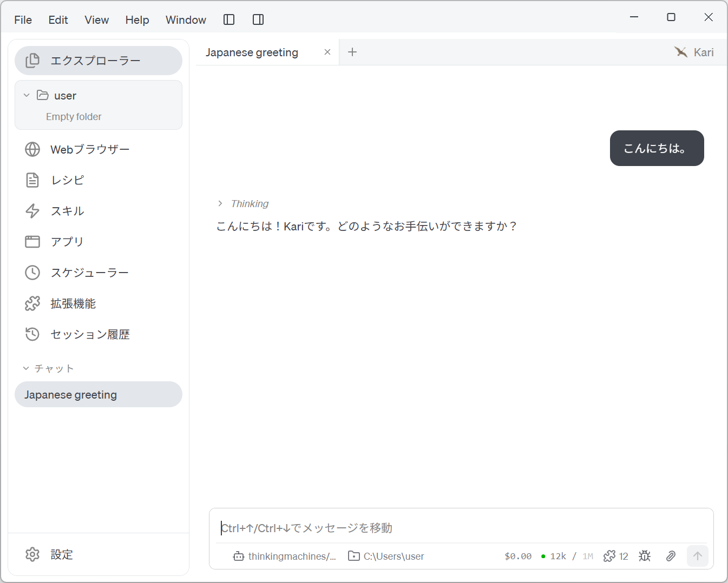728x583 pixels.
Task: Close the Japanese greeting tab
Action: [x=327, y=52]
